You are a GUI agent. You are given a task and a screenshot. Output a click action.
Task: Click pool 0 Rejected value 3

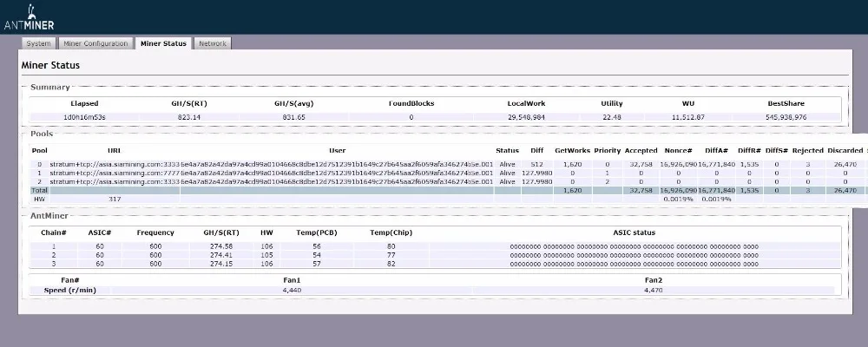(807, 164)
